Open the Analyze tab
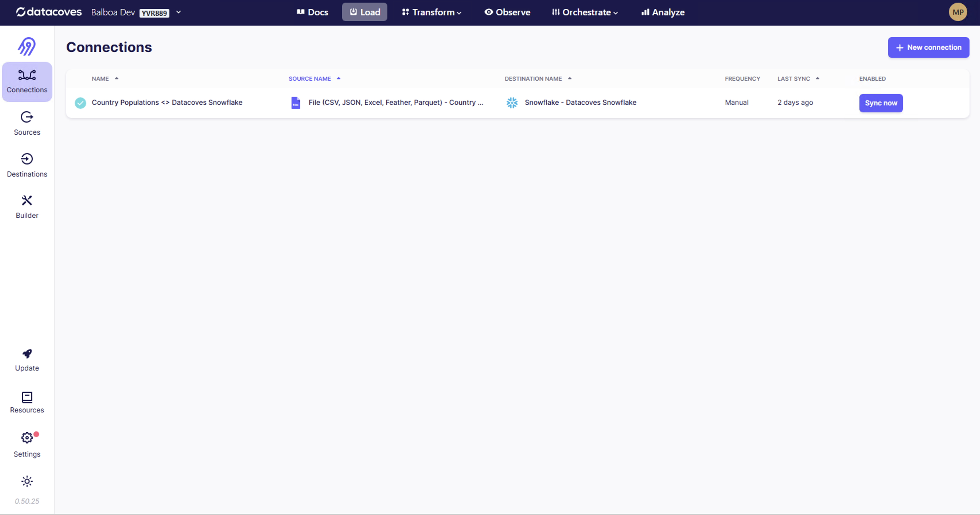The width and height of the screenshot is (980, 515). pos(663,12)
